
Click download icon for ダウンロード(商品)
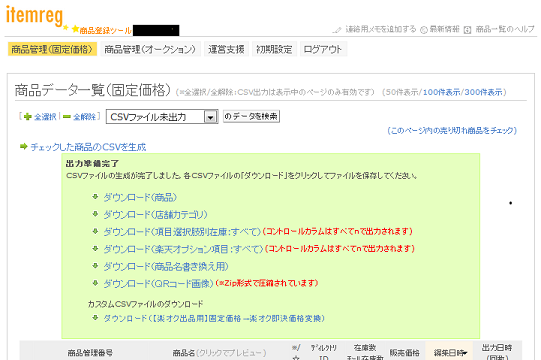click(x=96, y=197)
